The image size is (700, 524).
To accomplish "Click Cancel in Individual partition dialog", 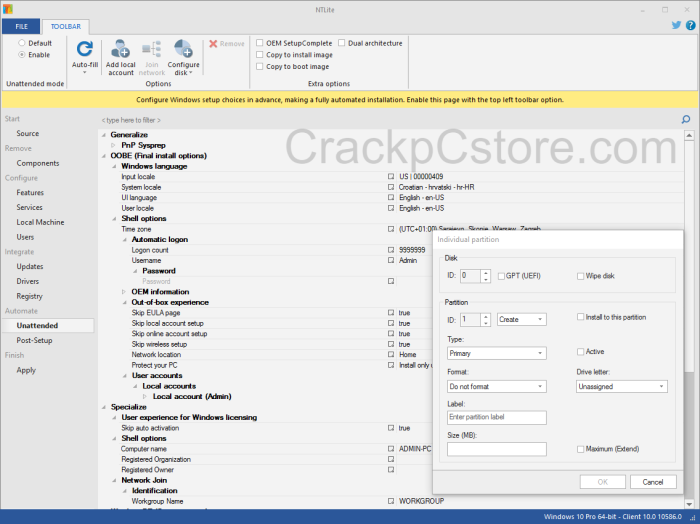I will (653, 482).
